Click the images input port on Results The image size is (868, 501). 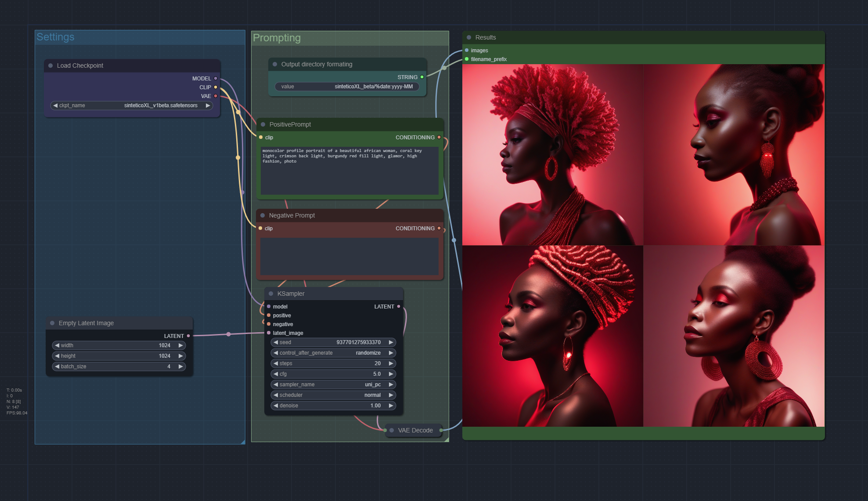coord(467,50)
